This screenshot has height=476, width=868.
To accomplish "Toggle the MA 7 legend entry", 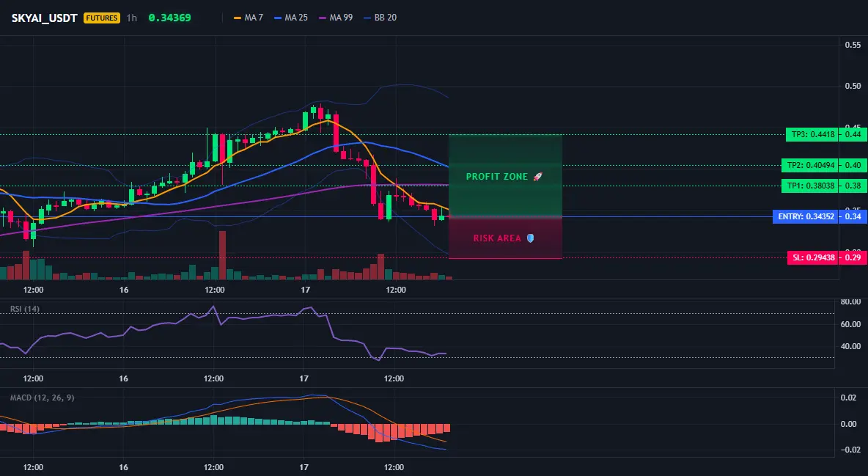I will [x=249, y=18].
